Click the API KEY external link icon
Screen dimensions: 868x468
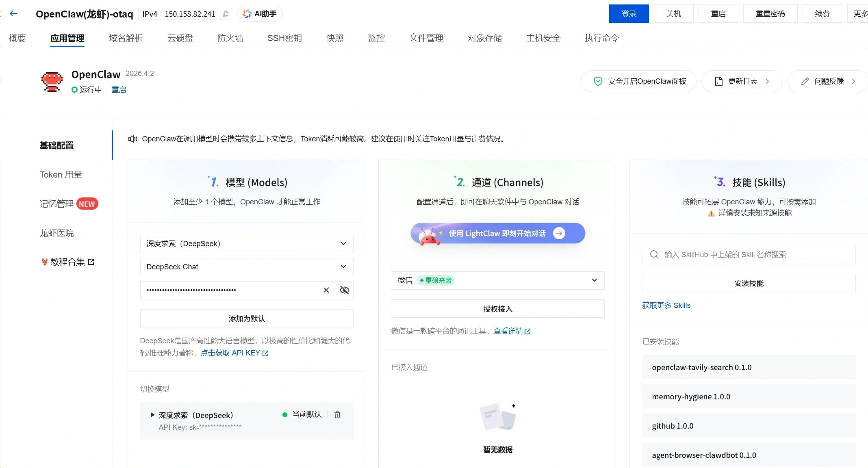click(x=265, y=353)
